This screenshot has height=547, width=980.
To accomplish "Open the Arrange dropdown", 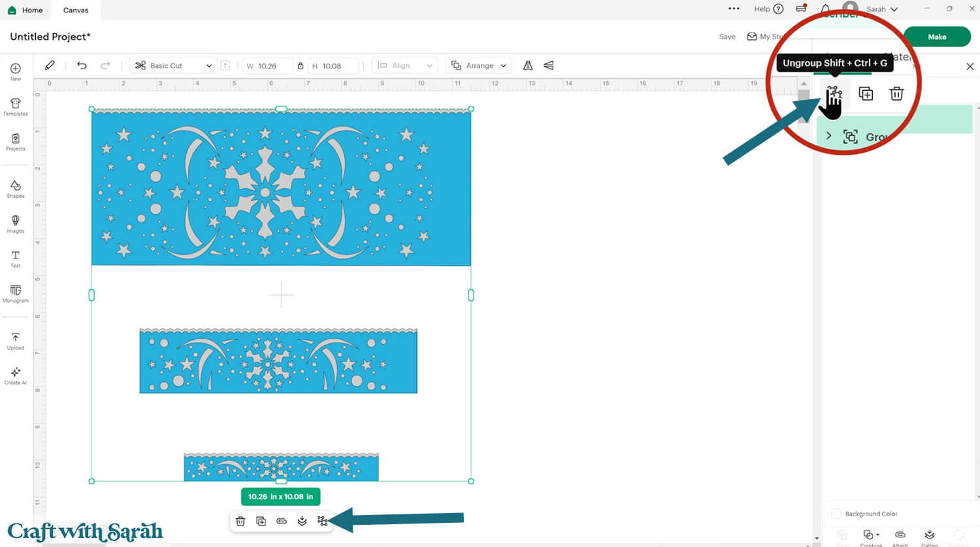I will coord(479,65).
